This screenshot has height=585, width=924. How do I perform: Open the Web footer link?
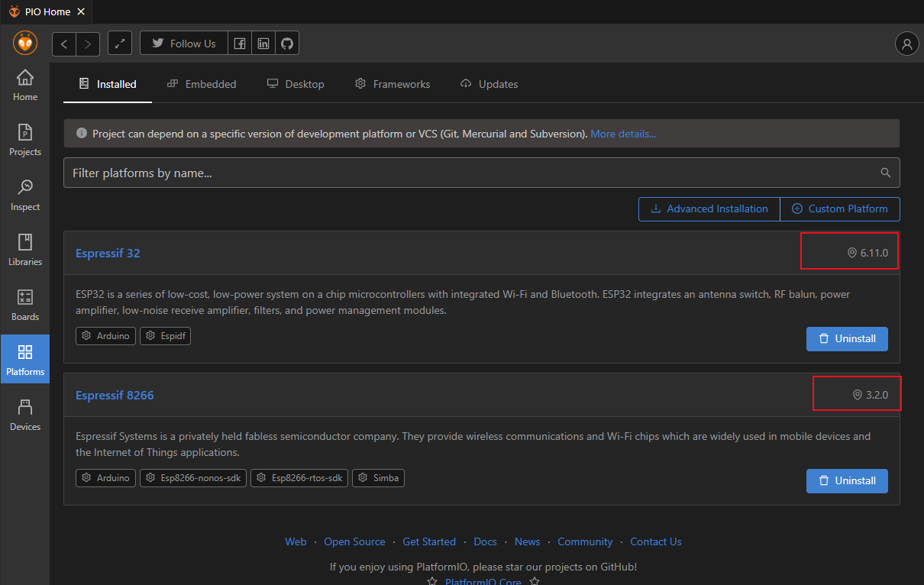pos(296,541)
